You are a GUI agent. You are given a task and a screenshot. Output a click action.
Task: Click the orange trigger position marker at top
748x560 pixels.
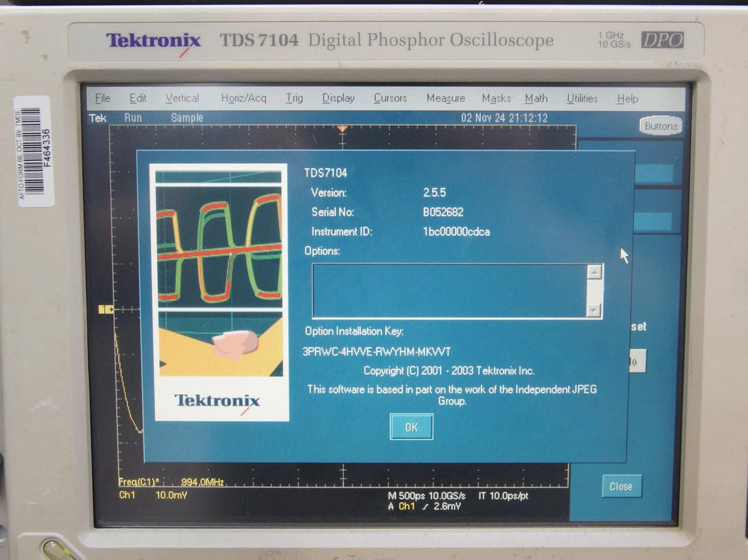pos(342,129)
